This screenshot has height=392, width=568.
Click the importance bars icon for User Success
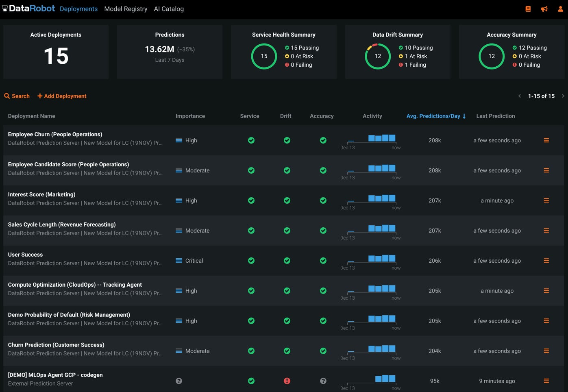tap(178, 260)
